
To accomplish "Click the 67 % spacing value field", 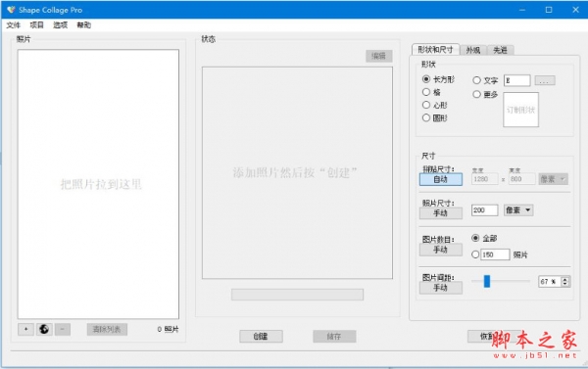I will tap(550, 282).
